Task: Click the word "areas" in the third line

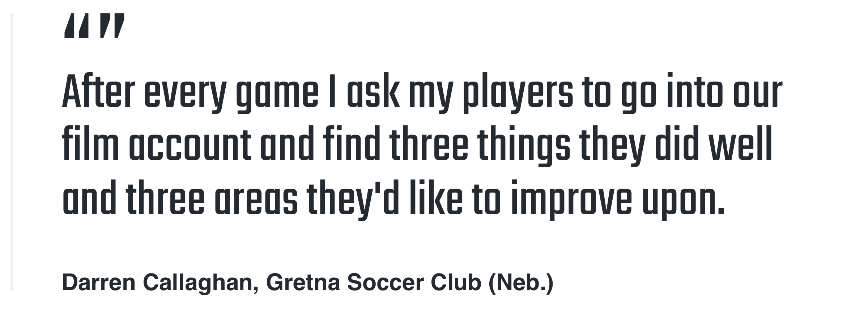Action: point(256,198)
